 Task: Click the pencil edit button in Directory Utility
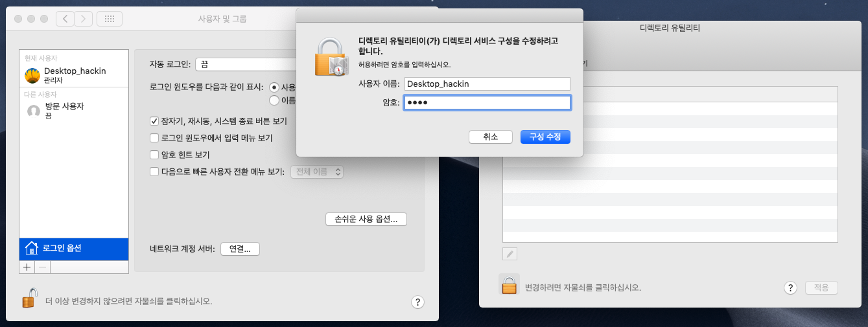pyautogui.click(x=510, y=254)
